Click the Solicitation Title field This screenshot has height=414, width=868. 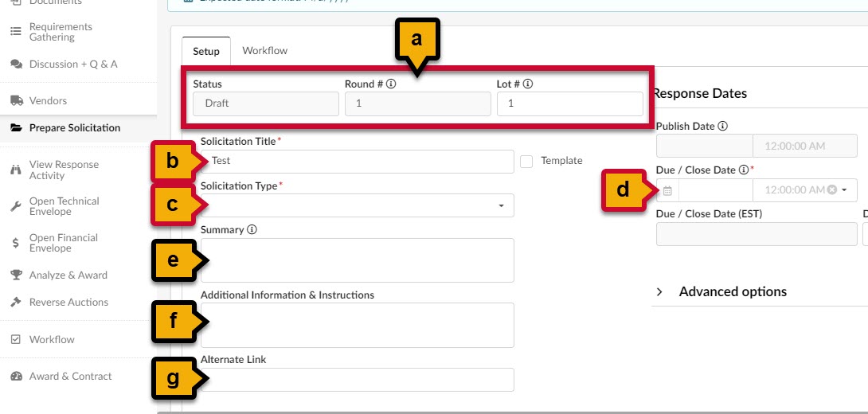click(357, 161)
